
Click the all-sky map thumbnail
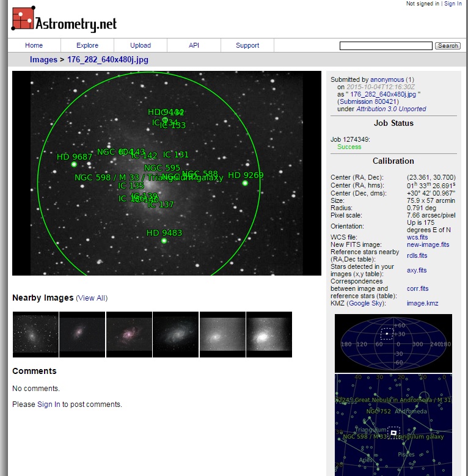pos(393,343)
